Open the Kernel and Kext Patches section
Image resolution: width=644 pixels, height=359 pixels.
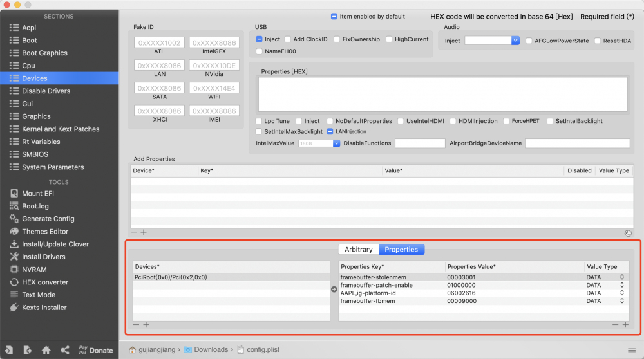coord(59,129)
